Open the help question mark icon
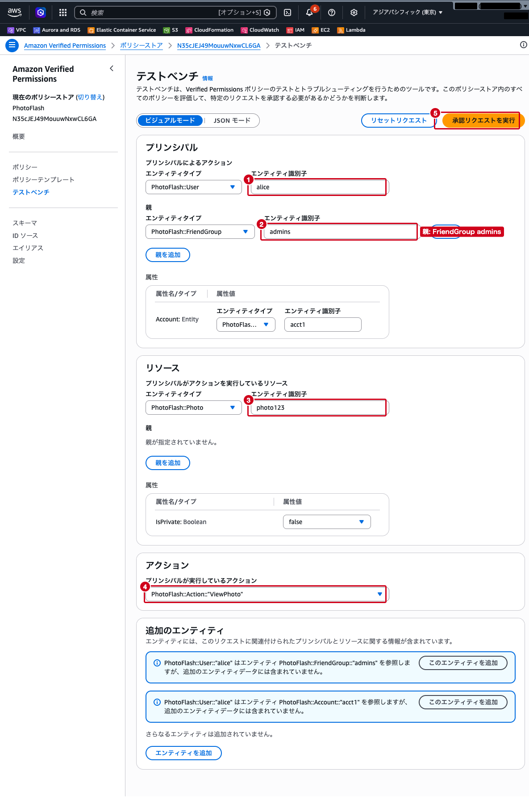Image resolution: width=529 pixels, height=812 pixels. (x=332, y=12)
